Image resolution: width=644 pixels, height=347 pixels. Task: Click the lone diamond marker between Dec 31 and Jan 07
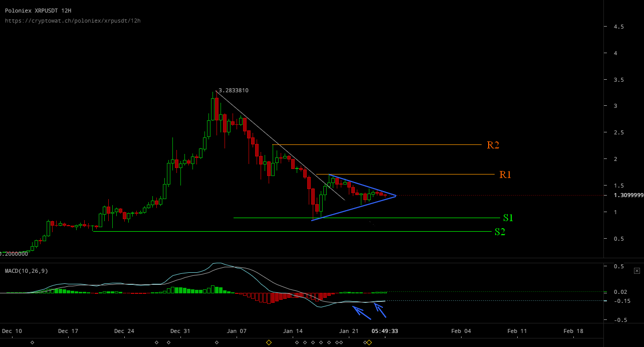(x=217, y=342)
